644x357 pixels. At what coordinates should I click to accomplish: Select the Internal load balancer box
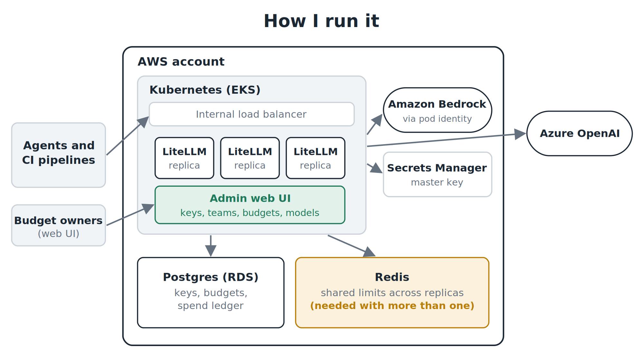252,114
